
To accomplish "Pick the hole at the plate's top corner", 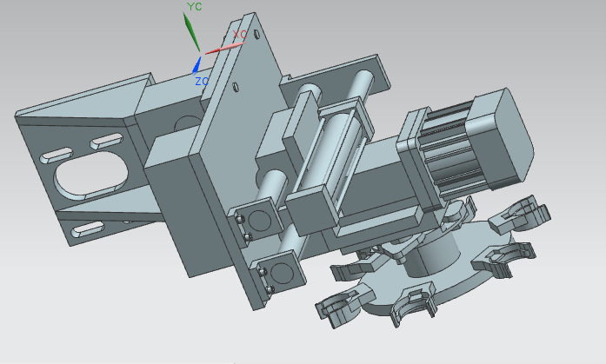I will (x=256, y=34).
